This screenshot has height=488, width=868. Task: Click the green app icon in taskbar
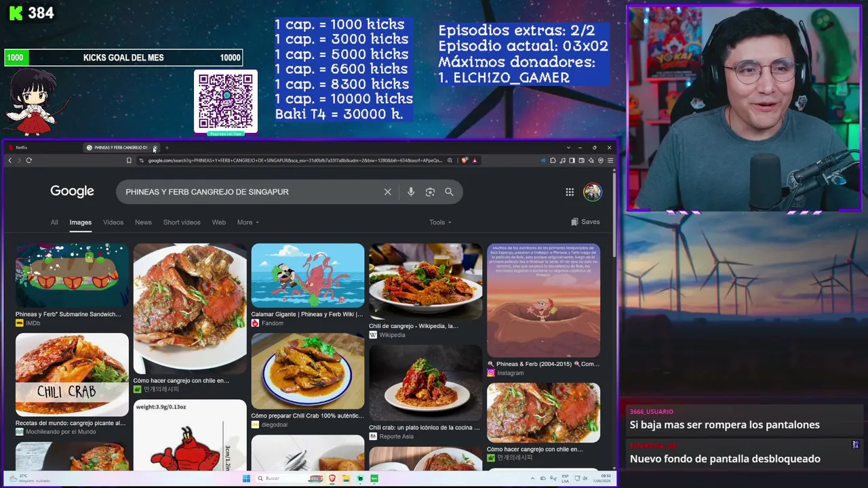coord(374,479)
